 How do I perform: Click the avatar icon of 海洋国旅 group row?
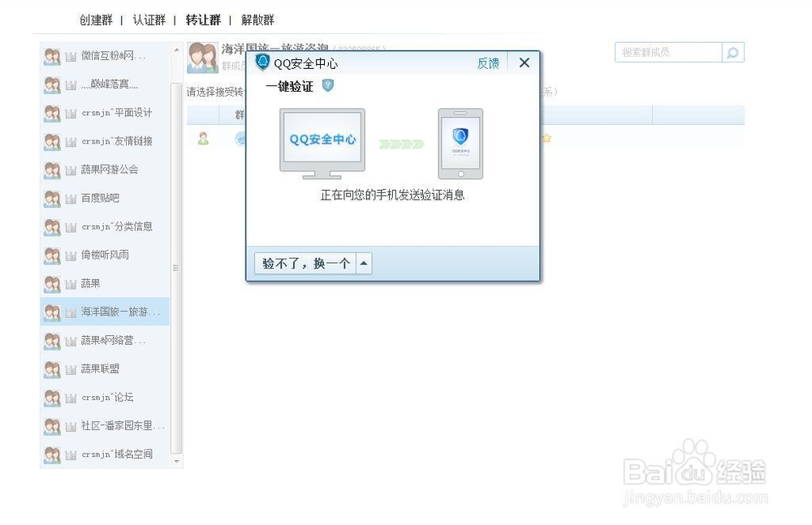pyautogui.click(x=52, y=312)
